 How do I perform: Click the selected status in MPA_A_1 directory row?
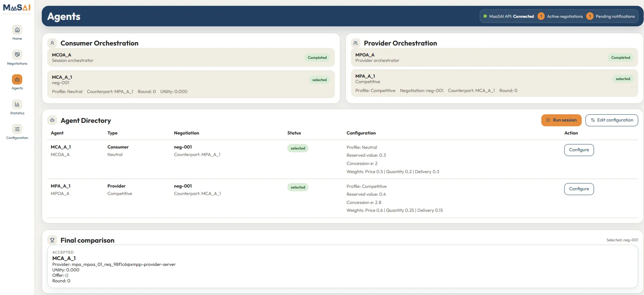click(298, 187)
